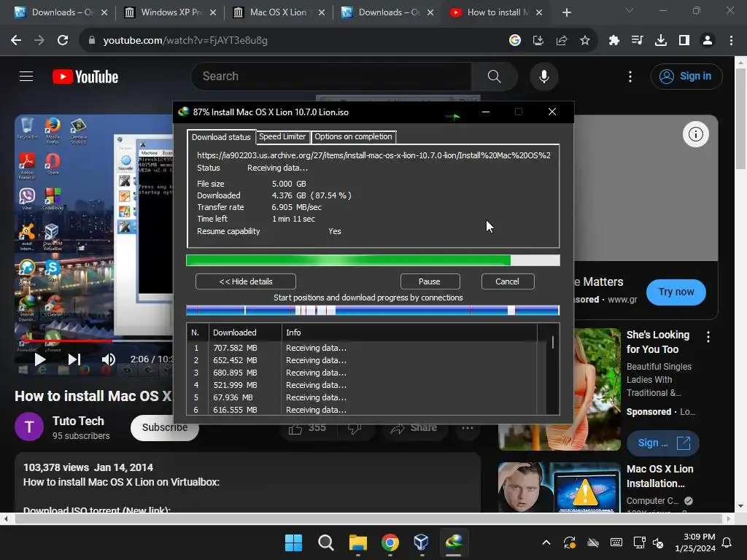Click the address bar URL
Image resolution: width=747 pixels, height=560 pixels.
coord(185,41)
